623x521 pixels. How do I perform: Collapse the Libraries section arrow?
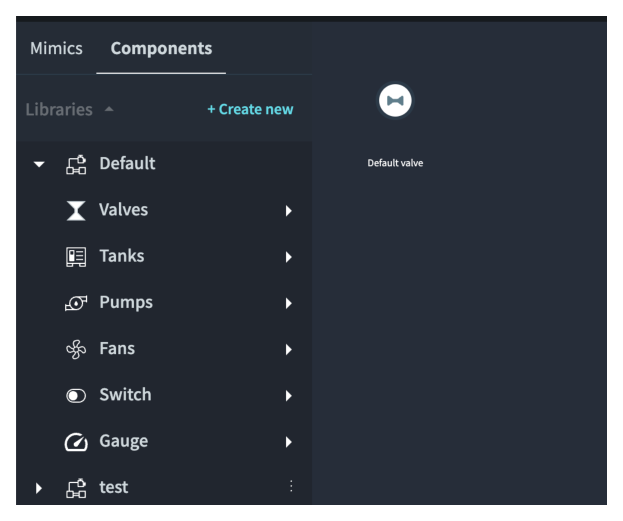pos(109,109)
